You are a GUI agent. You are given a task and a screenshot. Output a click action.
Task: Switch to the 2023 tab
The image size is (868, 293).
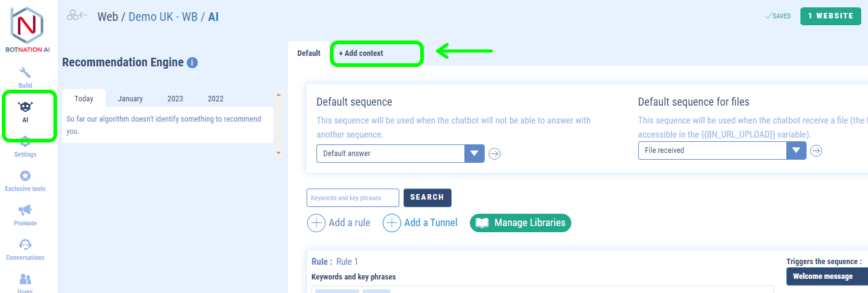pos(175,98)
